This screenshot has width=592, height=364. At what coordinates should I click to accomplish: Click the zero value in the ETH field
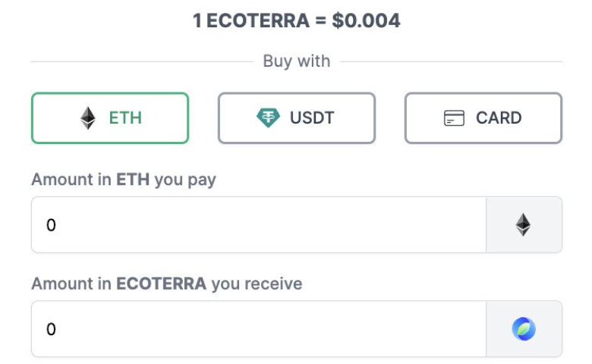pyautogui.click(x=51, y=225)
